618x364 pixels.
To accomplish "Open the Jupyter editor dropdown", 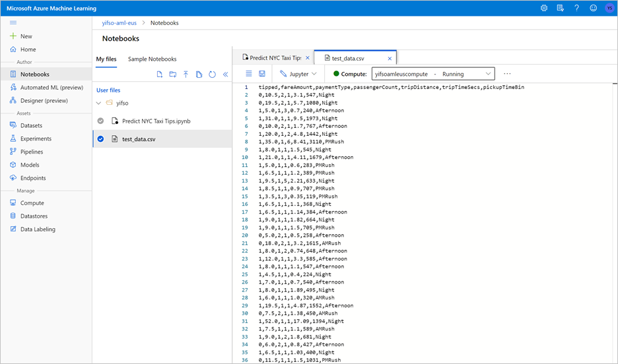I will coord(298,74).
